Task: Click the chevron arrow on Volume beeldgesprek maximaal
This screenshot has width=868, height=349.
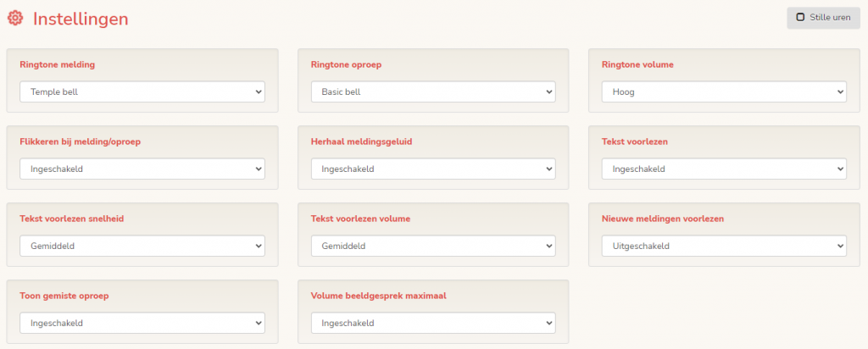Action: click(x=548, y=323)
